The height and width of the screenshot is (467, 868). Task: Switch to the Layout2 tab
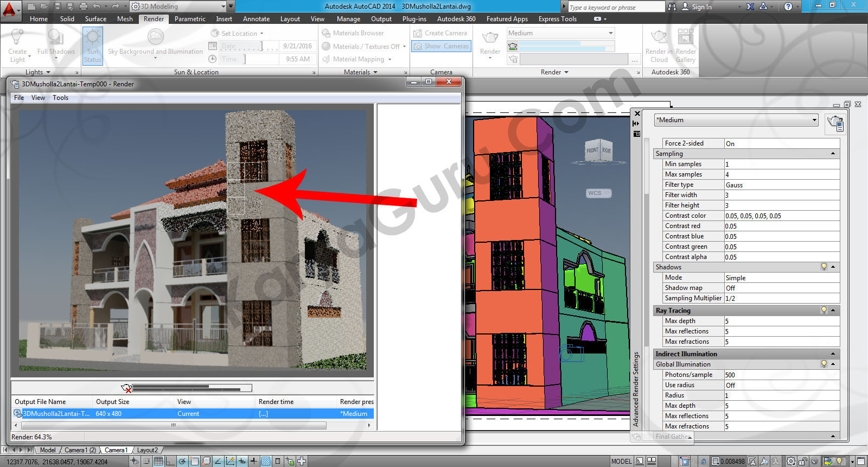coord(147,450)
